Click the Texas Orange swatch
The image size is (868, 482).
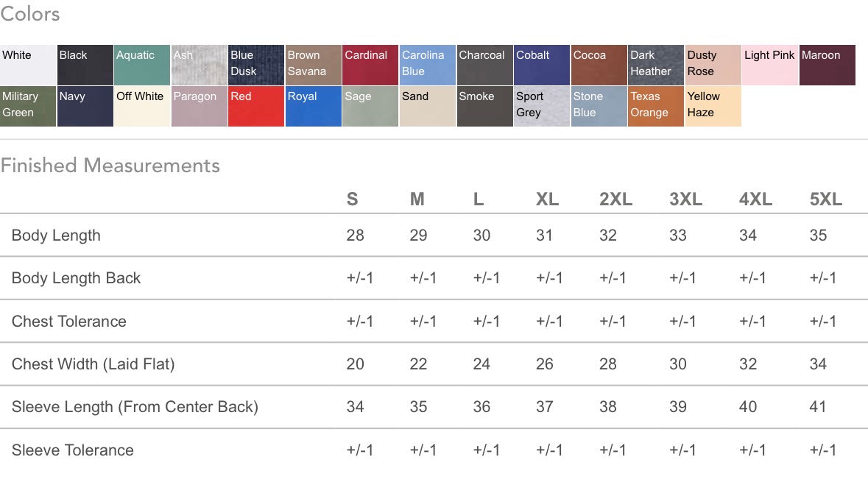pos(656,106)
